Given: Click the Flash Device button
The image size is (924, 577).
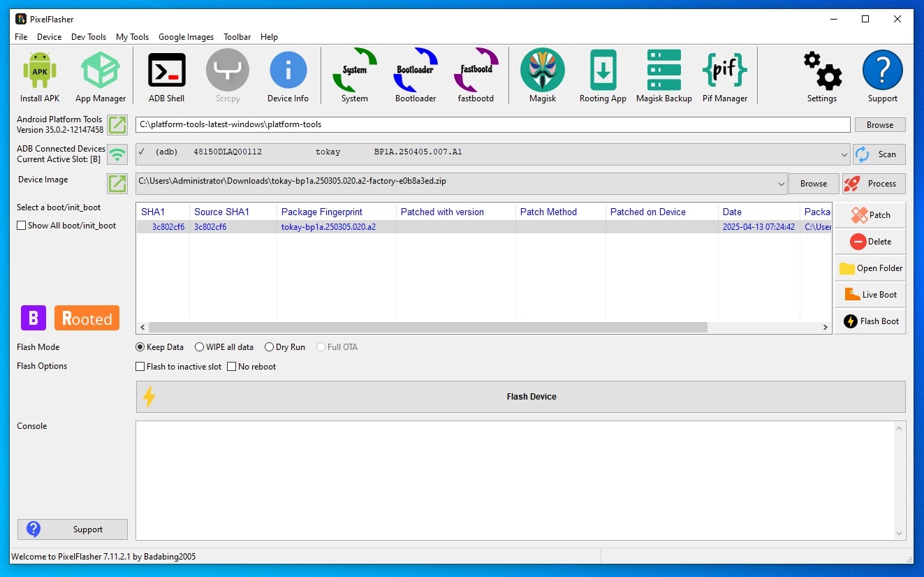Looking at the screenshot, I should pos(520,397).
